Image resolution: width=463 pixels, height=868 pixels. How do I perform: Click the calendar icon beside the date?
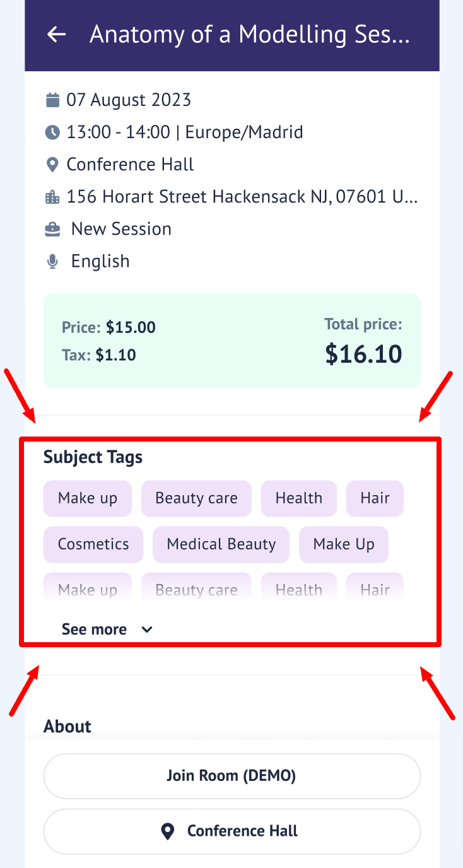pyautogui.click(x=52, y=100)
